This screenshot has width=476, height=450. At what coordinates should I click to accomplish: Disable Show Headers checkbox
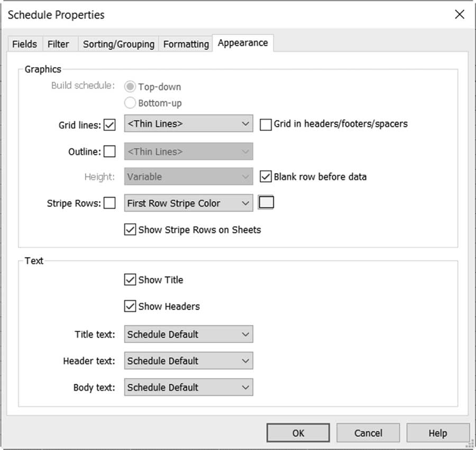[x=130, y=306]
